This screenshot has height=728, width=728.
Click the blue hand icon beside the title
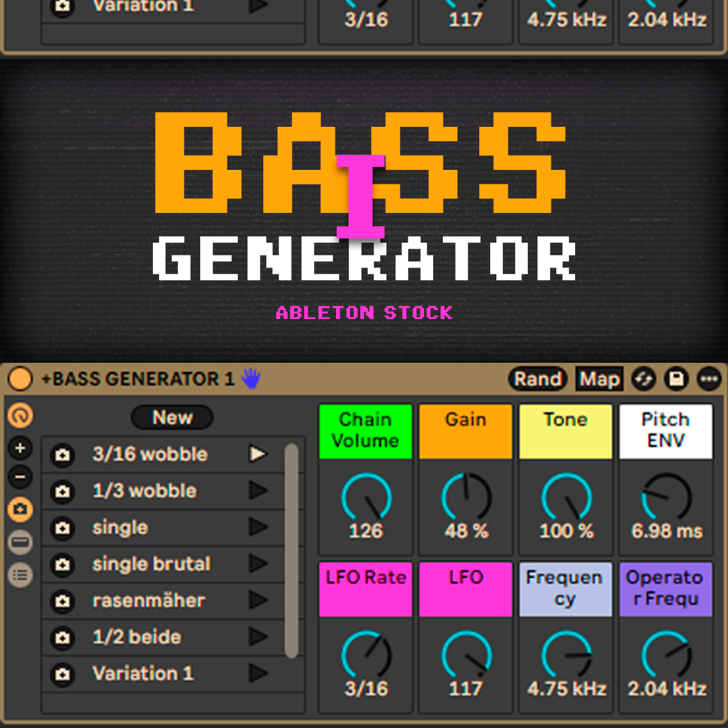point(251,379)
